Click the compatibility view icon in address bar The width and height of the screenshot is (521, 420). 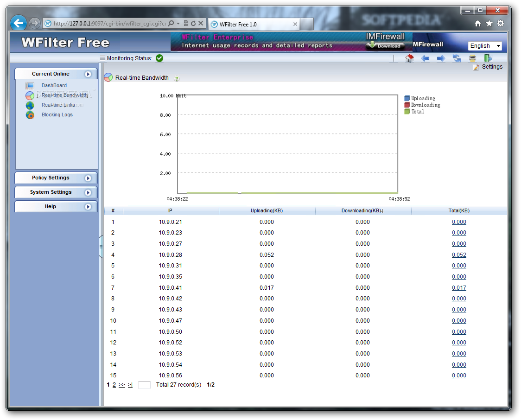(186, 23)
